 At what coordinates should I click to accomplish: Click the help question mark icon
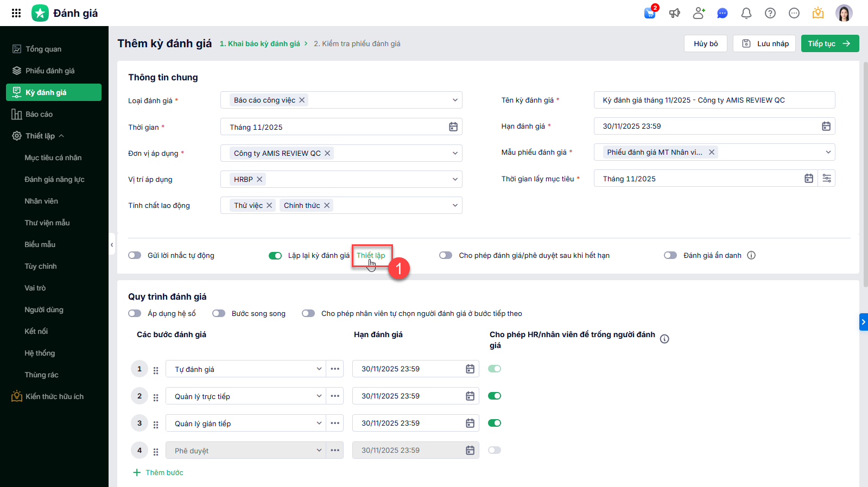pyautogui.click(x=770, y=13)
